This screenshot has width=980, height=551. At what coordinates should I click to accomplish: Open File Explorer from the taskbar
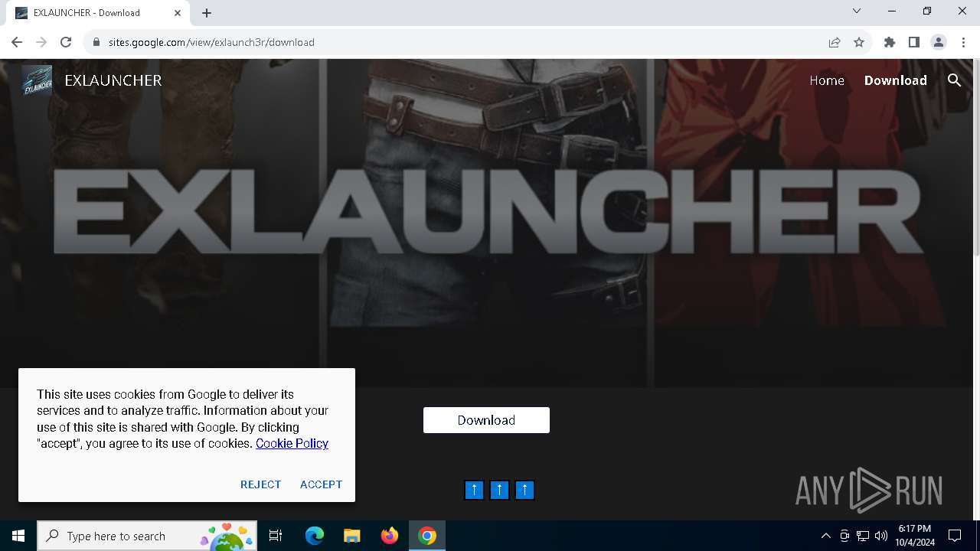point(351,536)
